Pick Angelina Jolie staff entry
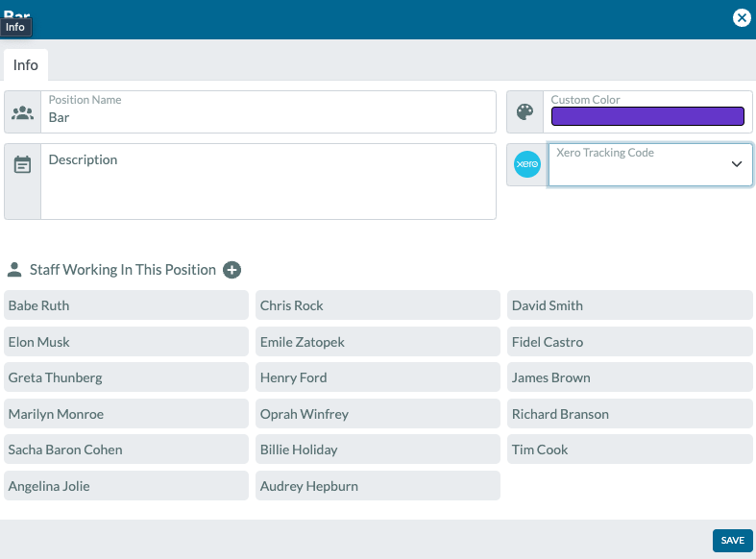756x559 pixels. point(127,486)
